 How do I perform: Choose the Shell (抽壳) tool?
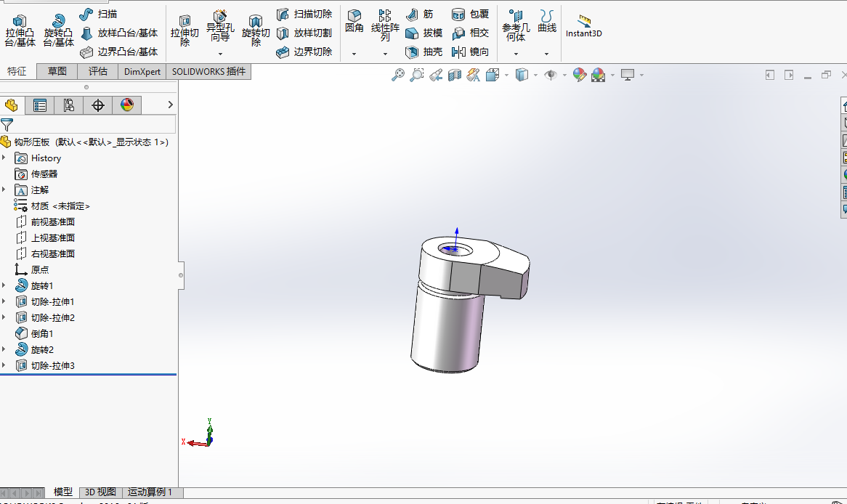click(x=424, y=52)
